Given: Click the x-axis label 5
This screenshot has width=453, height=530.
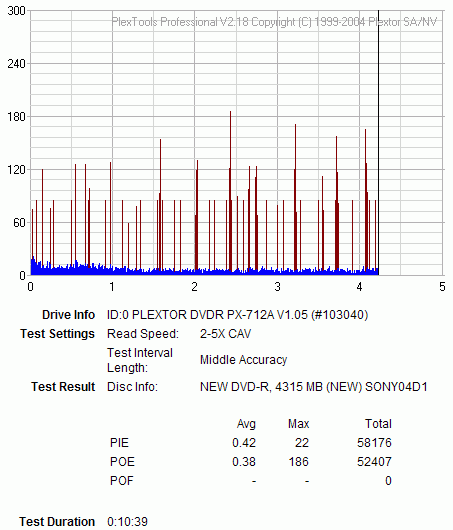Looking at the screenshot, I should coord(442,287).
